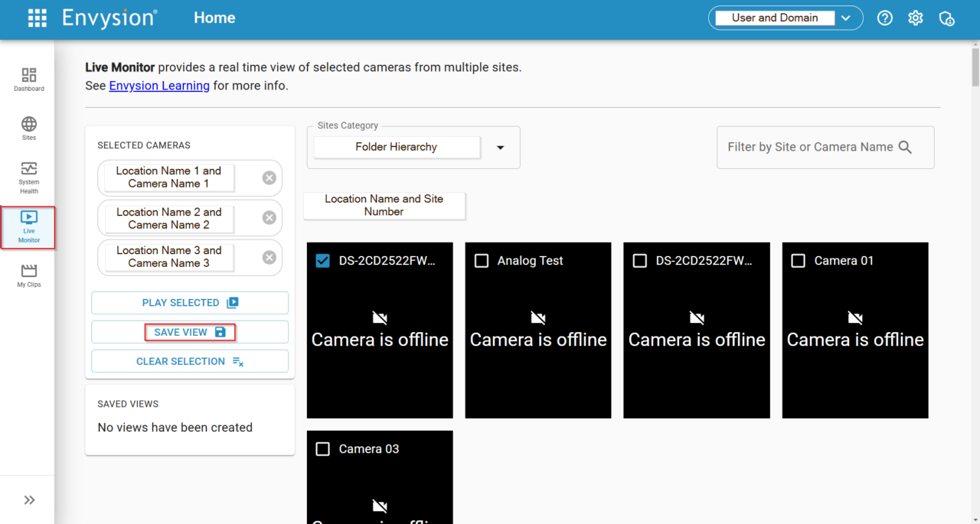Remove Location Name 2 and Camera Name 2 selection
The height and width of the screenshot is (524, 980).
(x=269, y=218)
